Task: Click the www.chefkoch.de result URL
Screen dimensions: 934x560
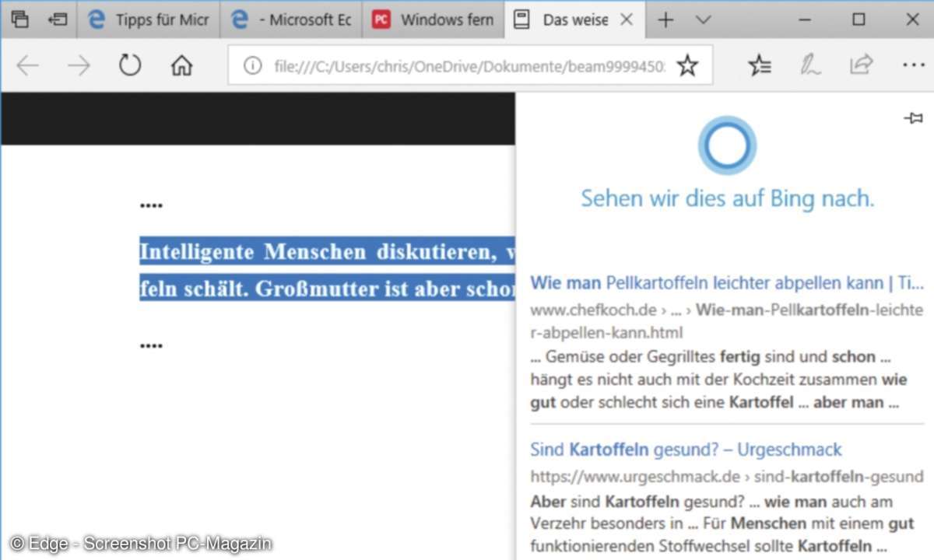Action: coord(727,320)
